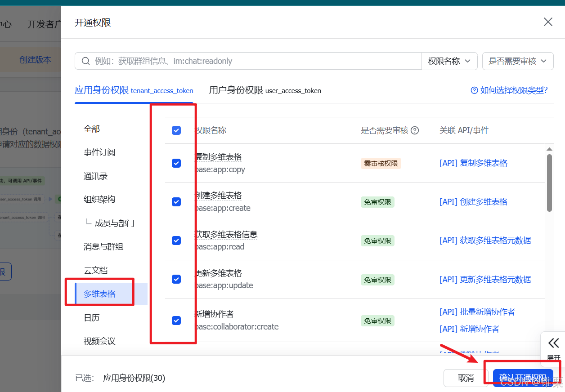This screenshot has height=392, width=565.
Task: Click 取消 button
Action: pyautogui.click(x=466, y=378)
